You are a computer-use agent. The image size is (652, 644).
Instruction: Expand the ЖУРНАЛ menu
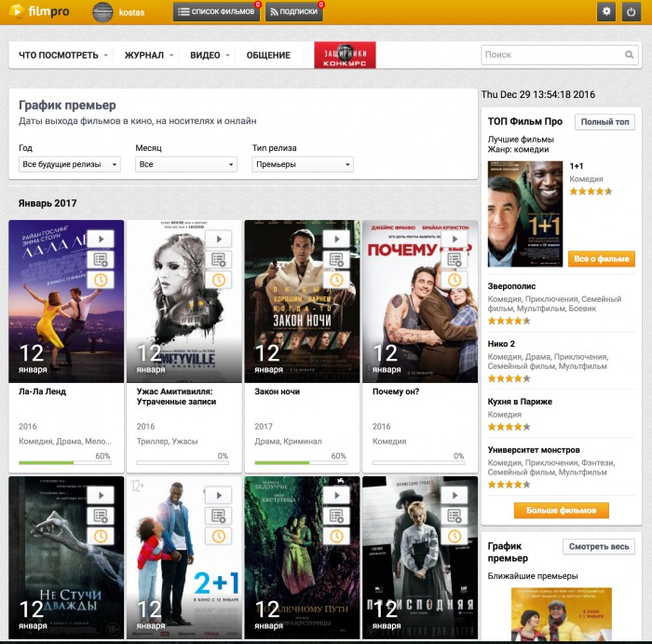click(x=148, y=55)
